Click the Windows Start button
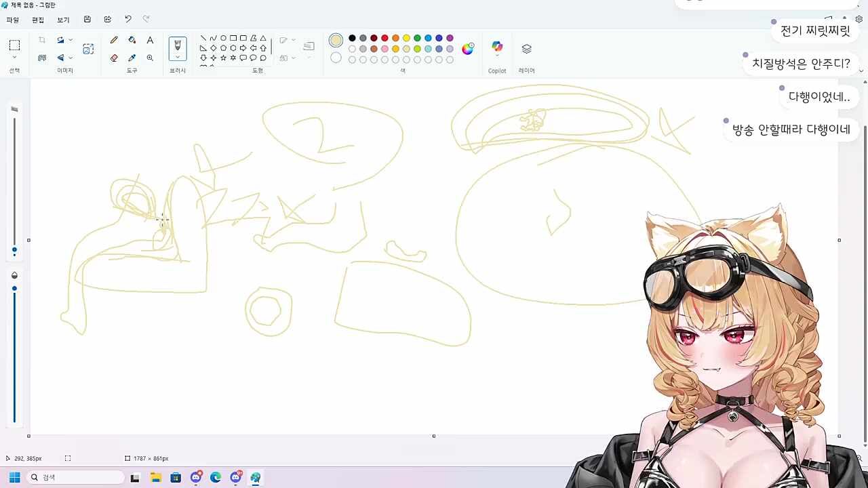Viewport: 868px width, 488px height. (x=14, y=477)
